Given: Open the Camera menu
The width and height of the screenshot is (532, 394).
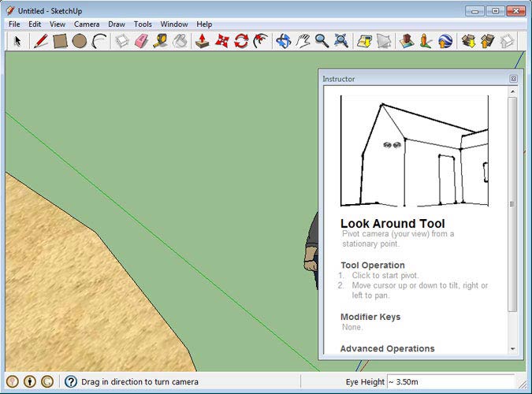Looking at the screenshot, I should [87, 24].
